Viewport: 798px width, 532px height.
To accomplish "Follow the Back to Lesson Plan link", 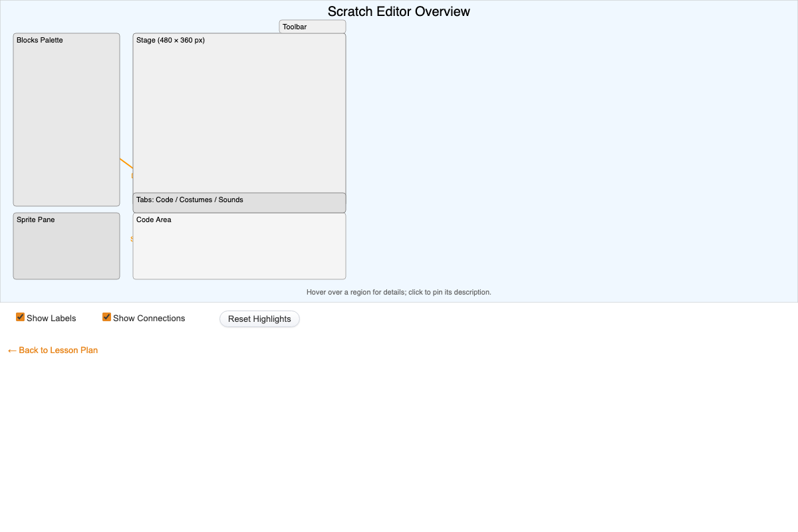I will (53, 350).
